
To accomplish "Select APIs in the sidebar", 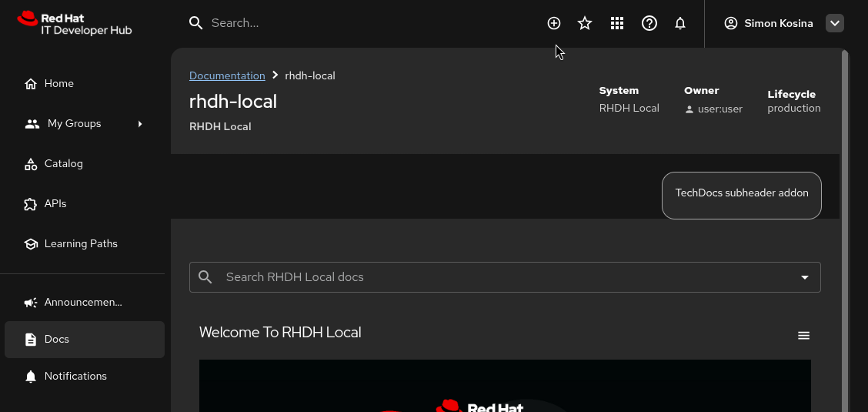I will pos(55,203).
